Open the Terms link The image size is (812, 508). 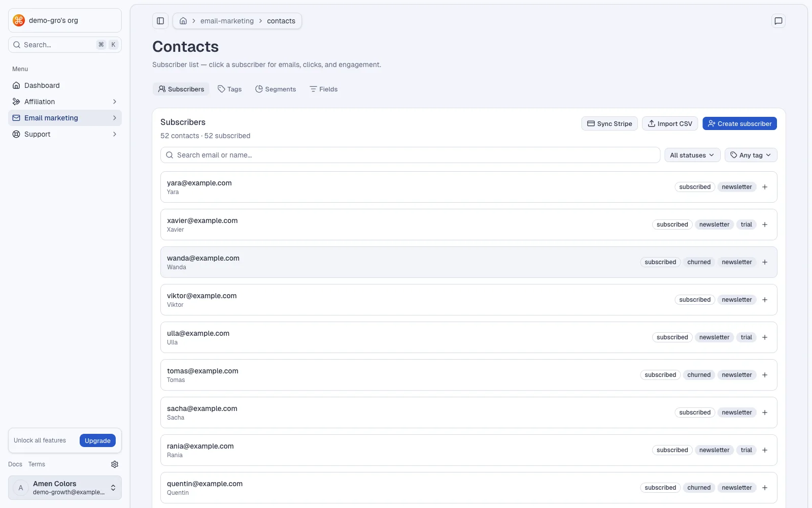[37, 464]
